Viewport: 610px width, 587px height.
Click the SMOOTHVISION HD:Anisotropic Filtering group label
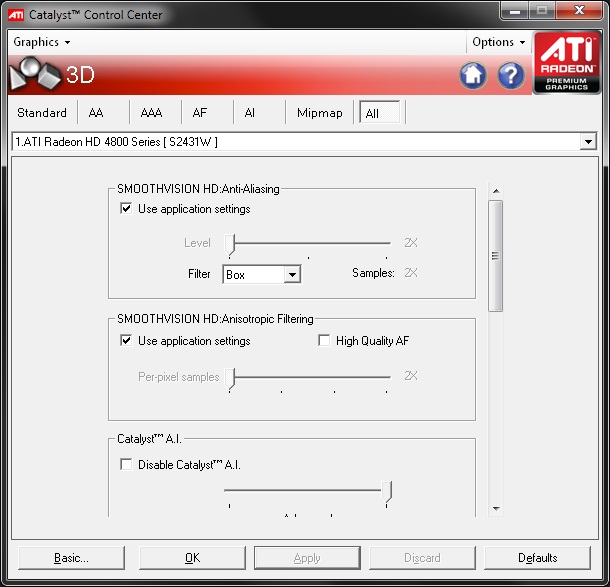[x=215, y=319]
